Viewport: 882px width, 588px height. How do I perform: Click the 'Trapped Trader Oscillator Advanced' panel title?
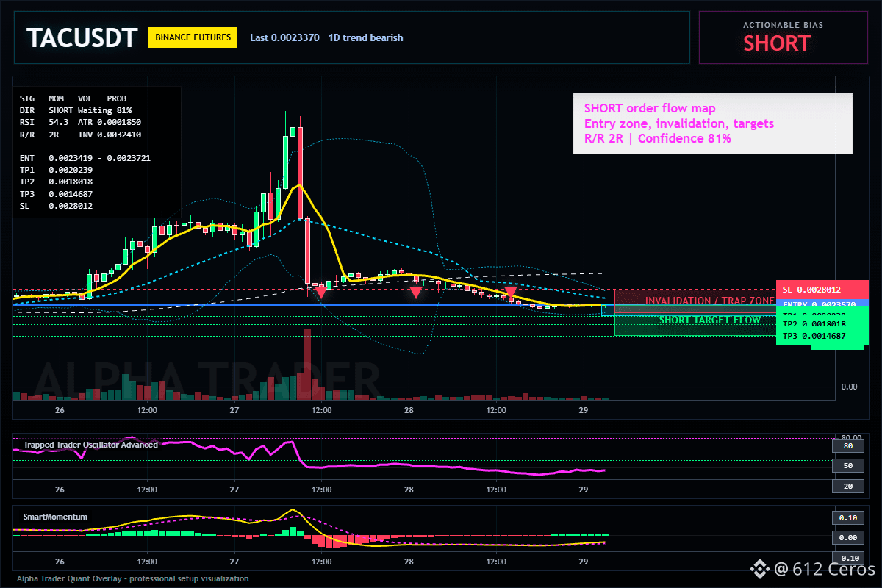90,445
